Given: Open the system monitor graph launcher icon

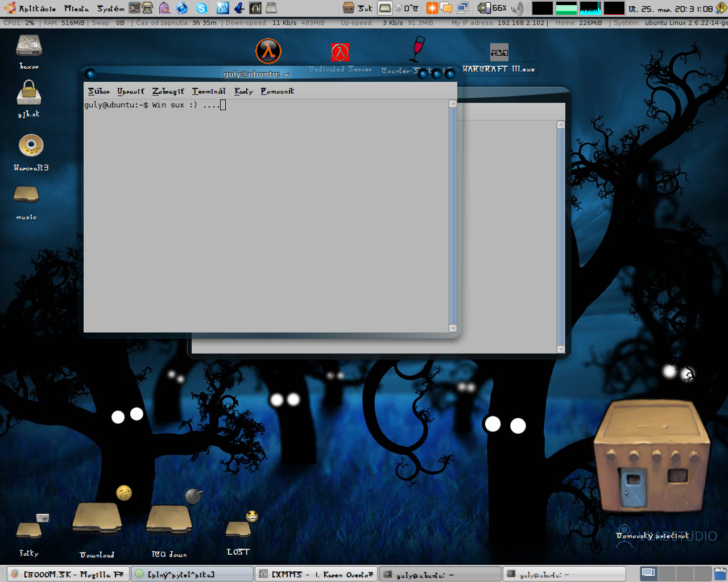Looking at the screenshot, I should click(x=223, y=8).
